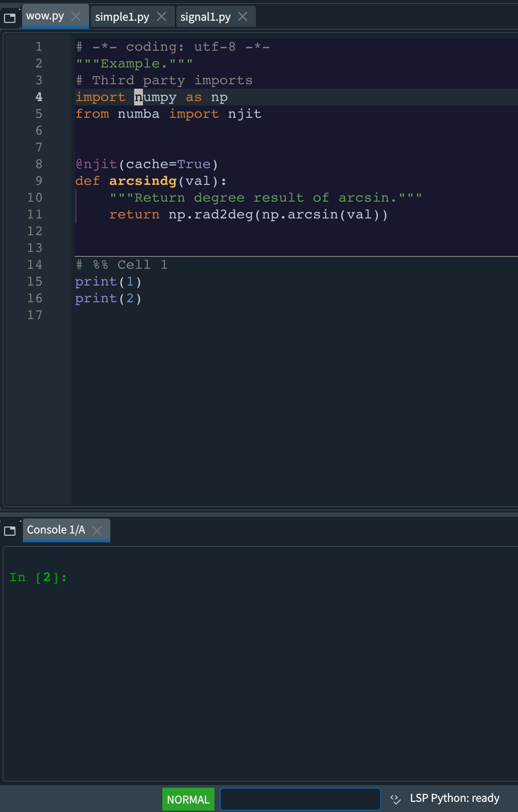Viewport: 518px width, 812px height.
Task: Click the 'def' keyword on line 9
Action: [x=87, y=181]
